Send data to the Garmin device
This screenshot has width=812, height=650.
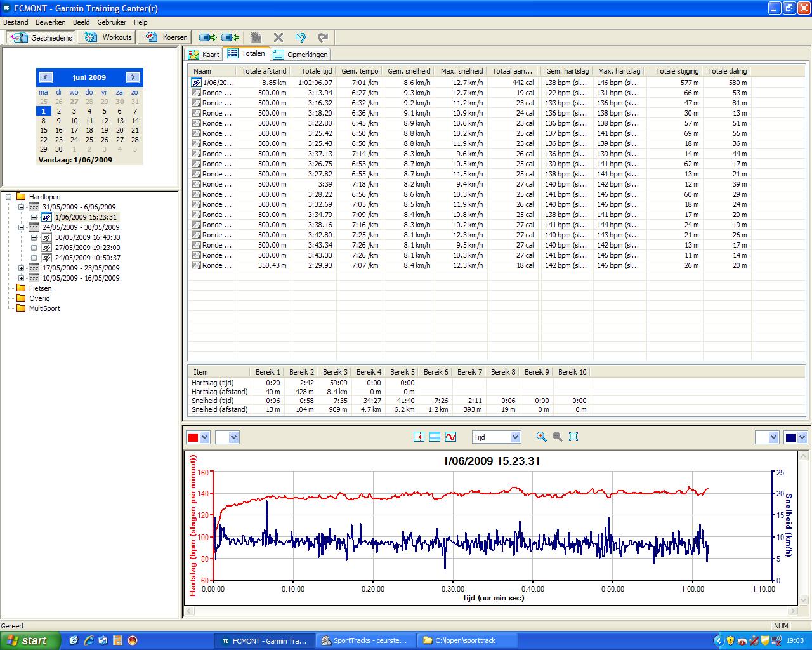[x=208, y=37]
